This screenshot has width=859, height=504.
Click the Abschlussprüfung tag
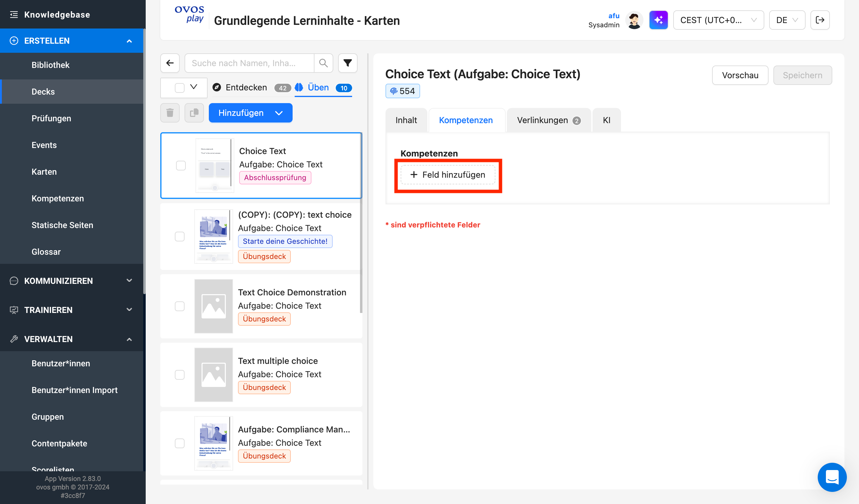[x=275, y=178]
